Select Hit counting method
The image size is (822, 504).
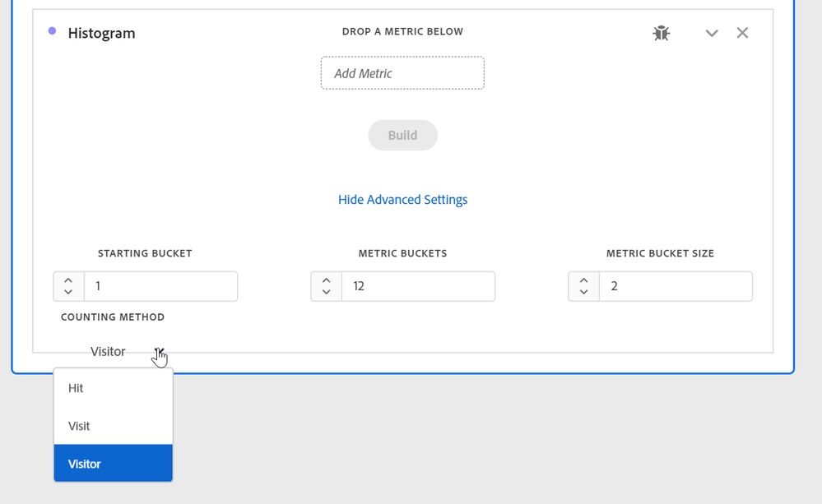click(x=113, y=388)
